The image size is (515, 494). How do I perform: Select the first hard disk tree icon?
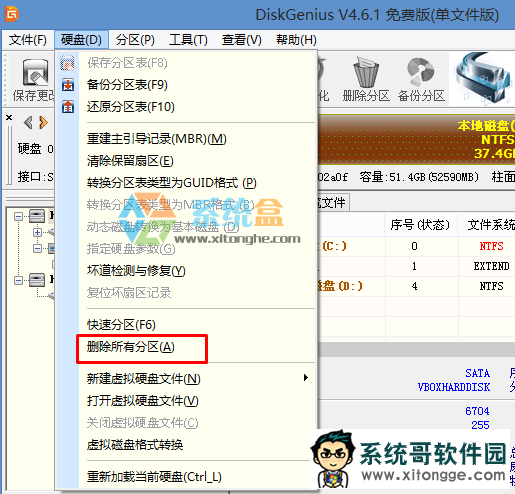tap(37, 216)
